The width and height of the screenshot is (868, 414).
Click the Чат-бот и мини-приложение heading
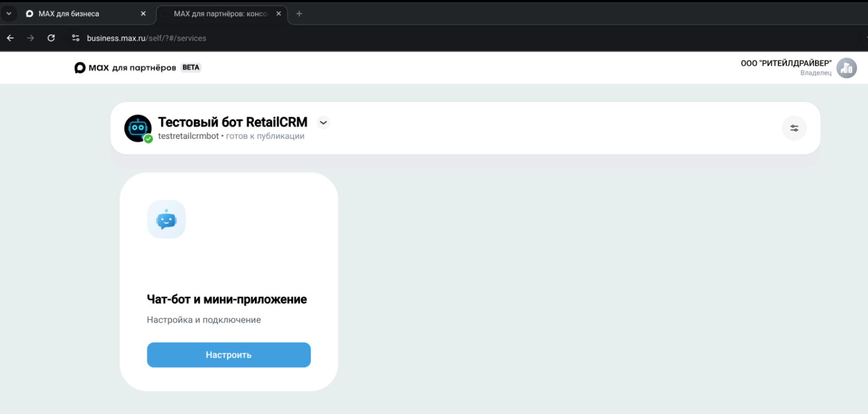pos(226,299)
